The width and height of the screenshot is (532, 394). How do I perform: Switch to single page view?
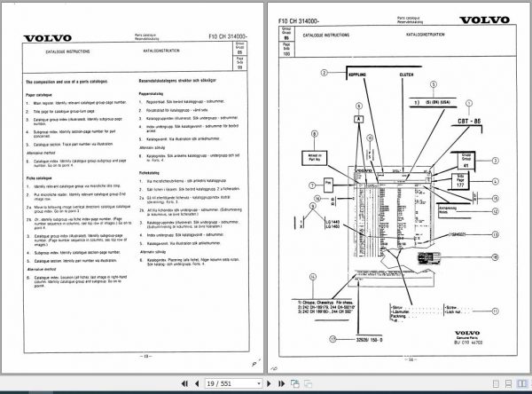pyautogui.click(x=496, y=384)
